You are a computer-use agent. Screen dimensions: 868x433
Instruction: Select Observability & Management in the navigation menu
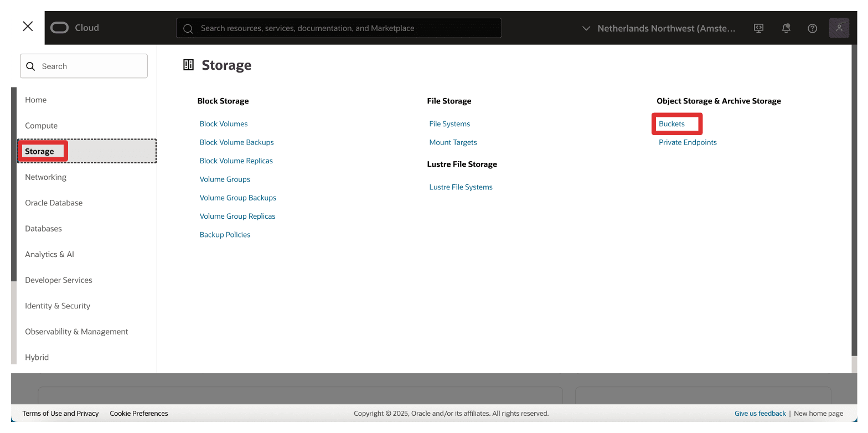click(77, 332)
